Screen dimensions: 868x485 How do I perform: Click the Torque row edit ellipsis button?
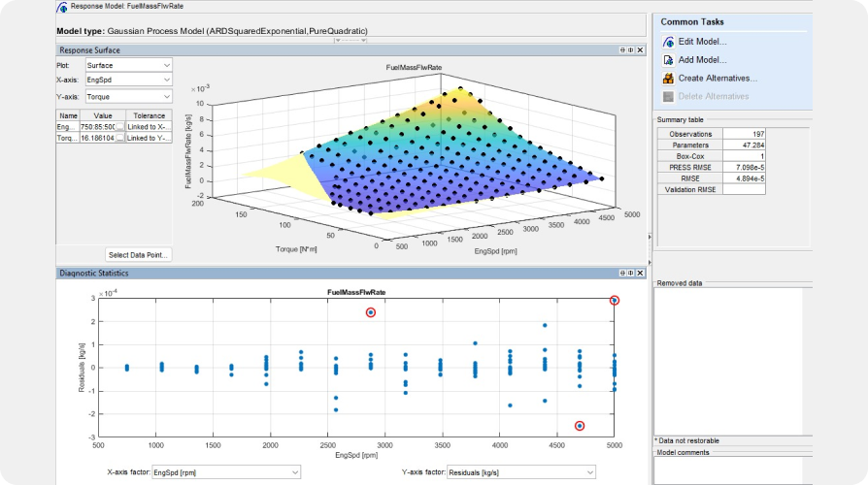(119, 139)
